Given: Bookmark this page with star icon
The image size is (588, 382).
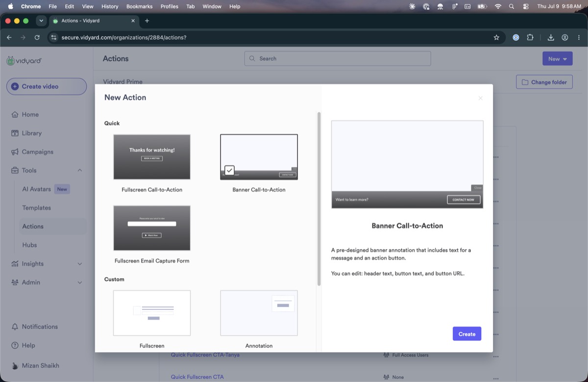Looking at the screenshot, I should tap(496, 37).
